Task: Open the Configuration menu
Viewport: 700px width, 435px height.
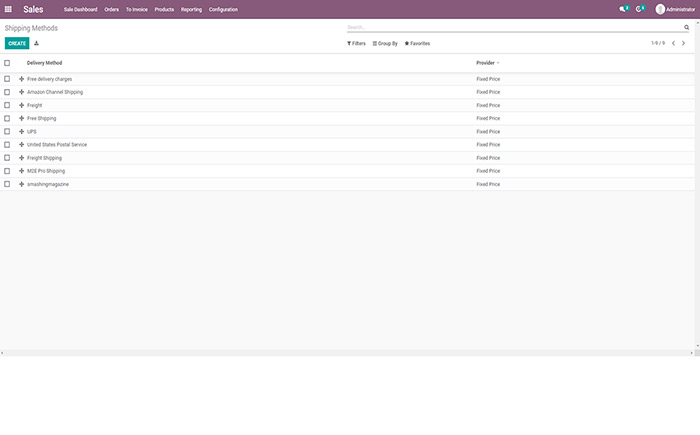Action: click(223, 9)
